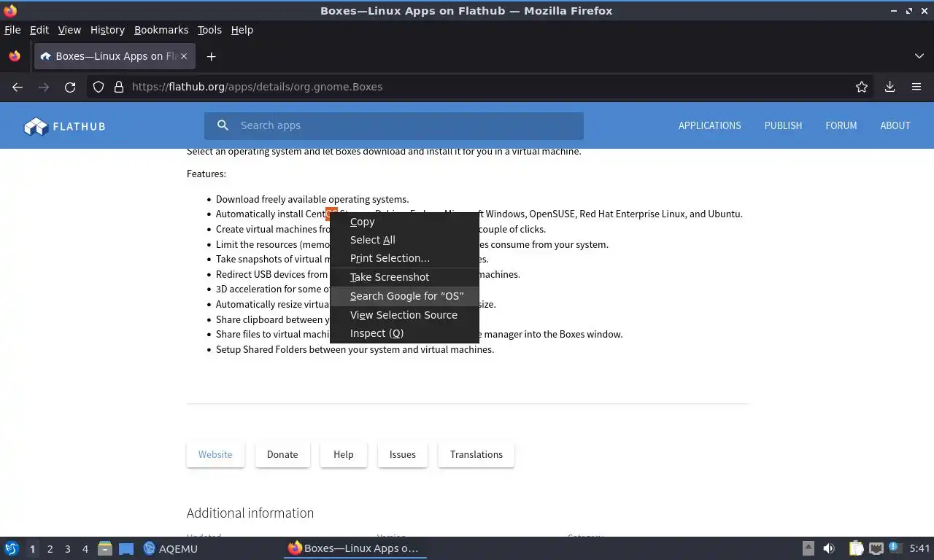This screenshot has height=560, width=934.
Task: Open the FORUM nav link
Action: 841,125
